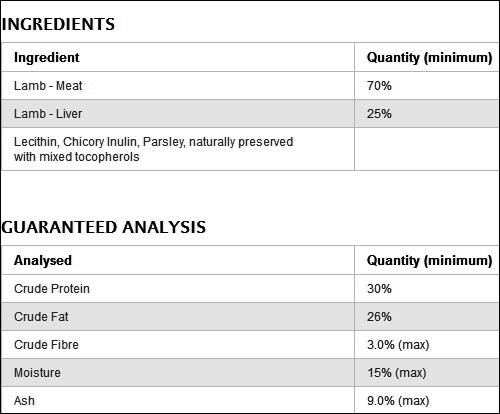Click the INGREDIENTS section heading
500x414 pixels.
(58, 24)
